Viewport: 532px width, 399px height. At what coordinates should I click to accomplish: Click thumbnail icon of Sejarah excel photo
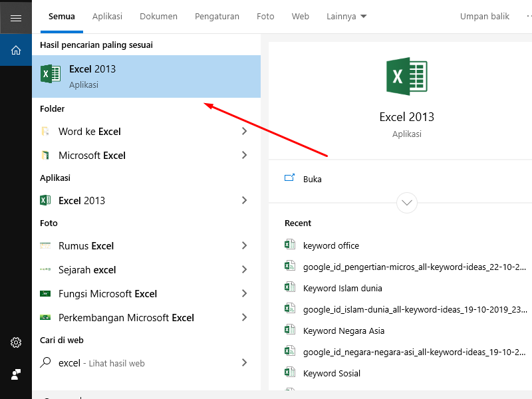45,269
